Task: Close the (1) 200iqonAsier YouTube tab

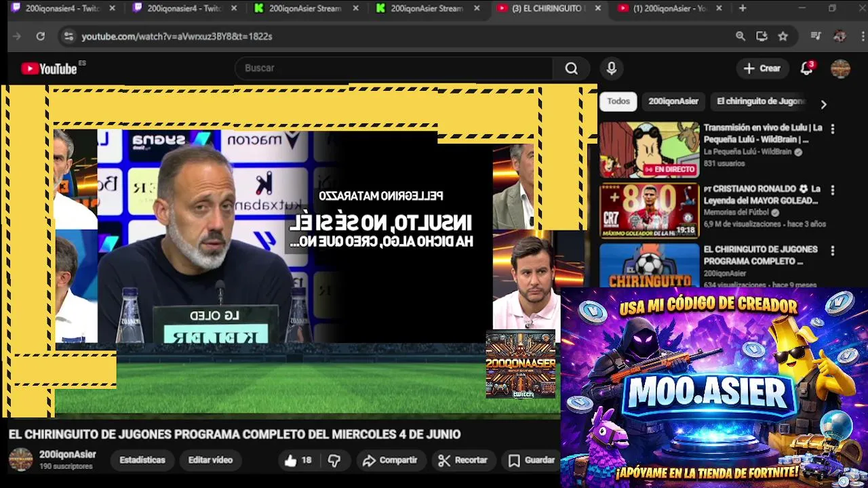Action: (719, 8)
